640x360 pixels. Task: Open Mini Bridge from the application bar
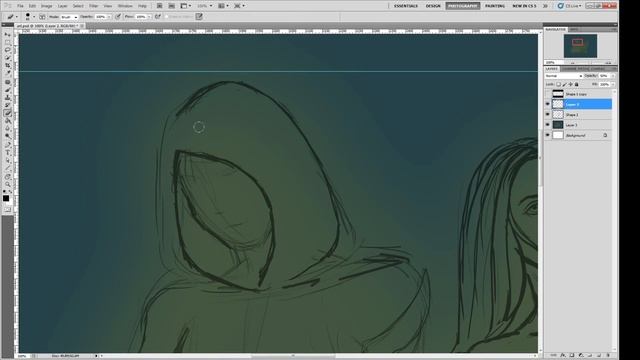click(x=171, y=6)
